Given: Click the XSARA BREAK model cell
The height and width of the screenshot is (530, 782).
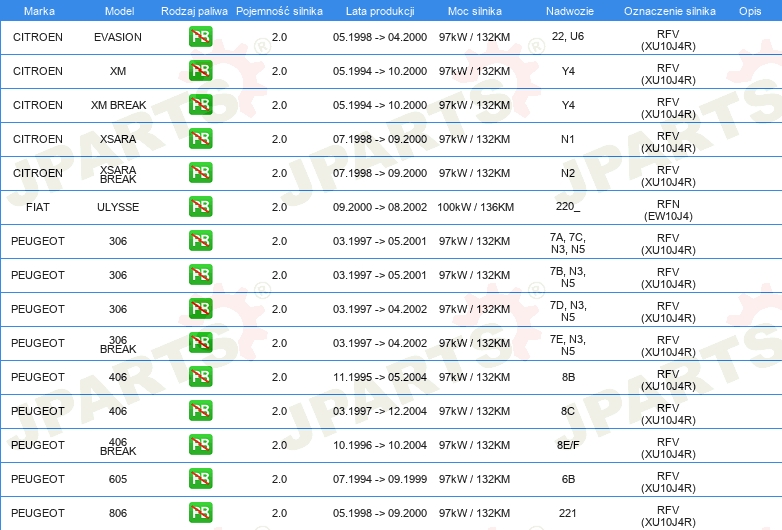Looking at the screenshot, I should (118, 174).
